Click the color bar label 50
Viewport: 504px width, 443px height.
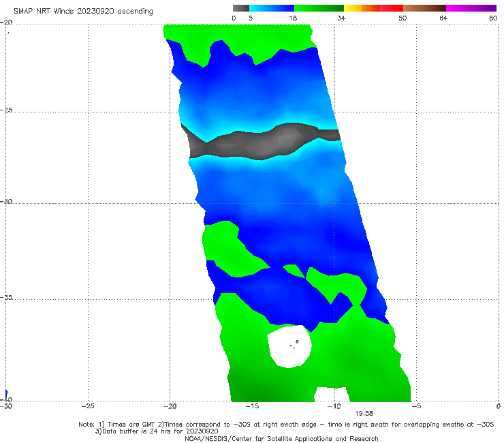click(x=403, y=18)
